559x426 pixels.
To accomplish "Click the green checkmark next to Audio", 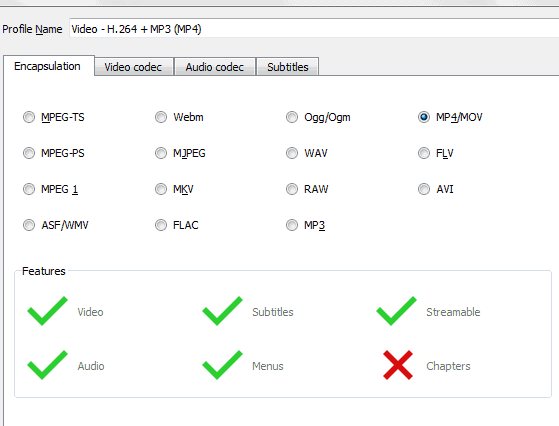I will (47, 365).
